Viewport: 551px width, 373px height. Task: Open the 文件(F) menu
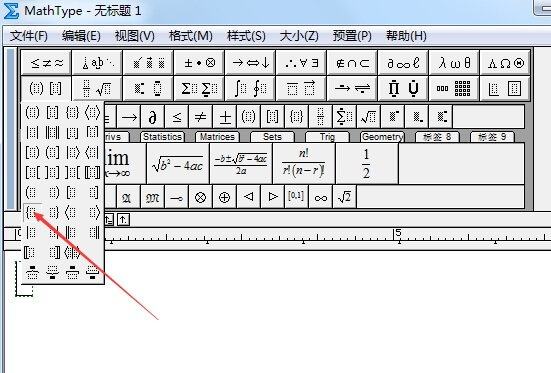click(x=29, y=36)
